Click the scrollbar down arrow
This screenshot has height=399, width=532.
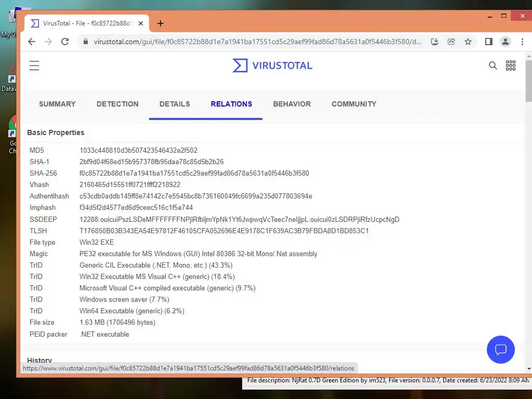(x=528, y=369)
